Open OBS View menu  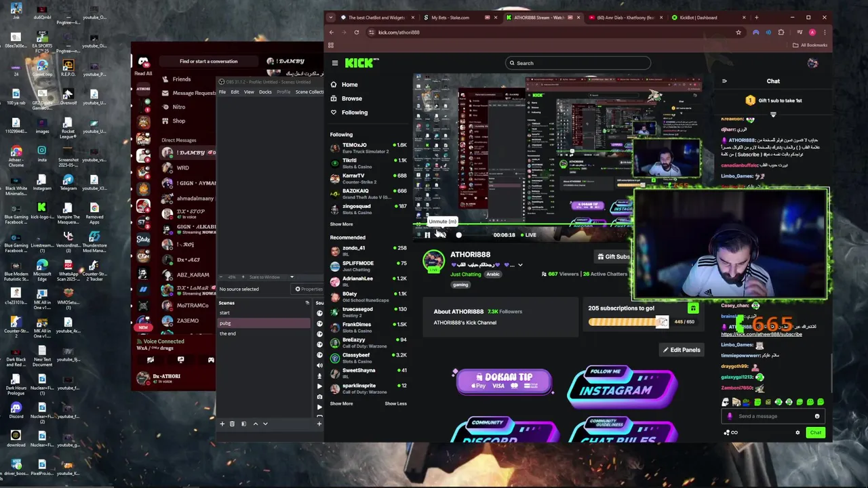pyautogui.click(x=249, y=92)
